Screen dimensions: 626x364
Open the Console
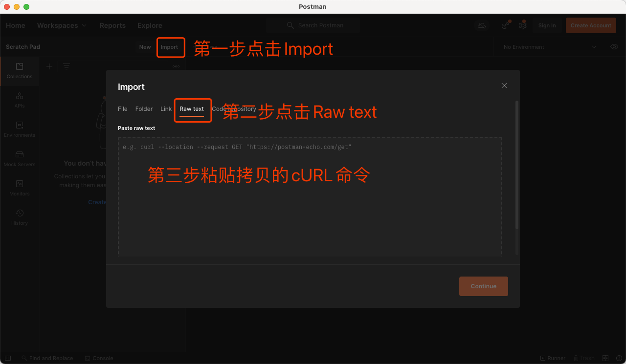pyautogui.click(x=99, y=358)
